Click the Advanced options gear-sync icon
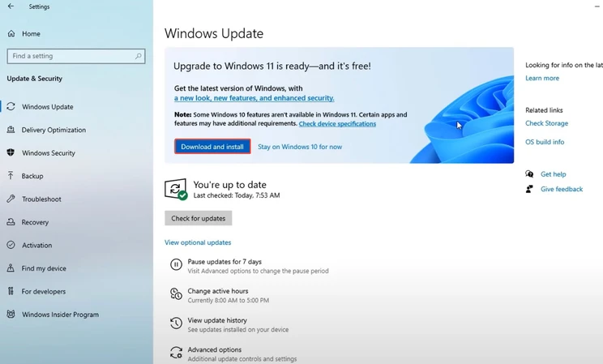Screen dimensions: 603x364 176,353
